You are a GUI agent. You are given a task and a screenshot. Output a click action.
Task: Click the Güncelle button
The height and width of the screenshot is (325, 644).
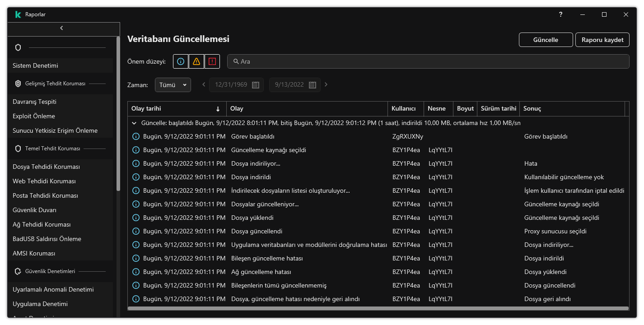(x=546, y=40)
